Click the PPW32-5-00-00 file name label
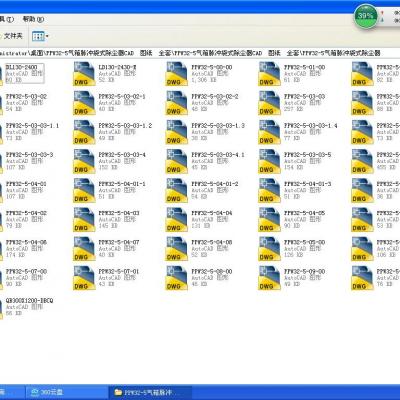 pos(212,67)
